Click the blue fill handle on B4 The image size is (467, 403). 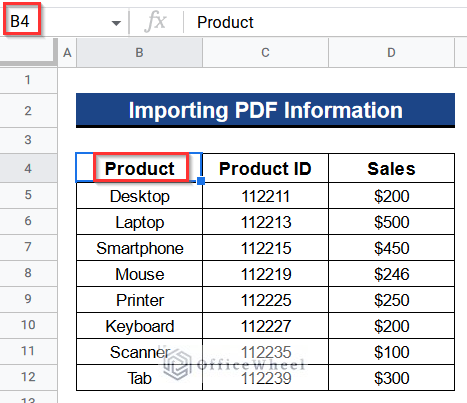click(x=201, y=181)
